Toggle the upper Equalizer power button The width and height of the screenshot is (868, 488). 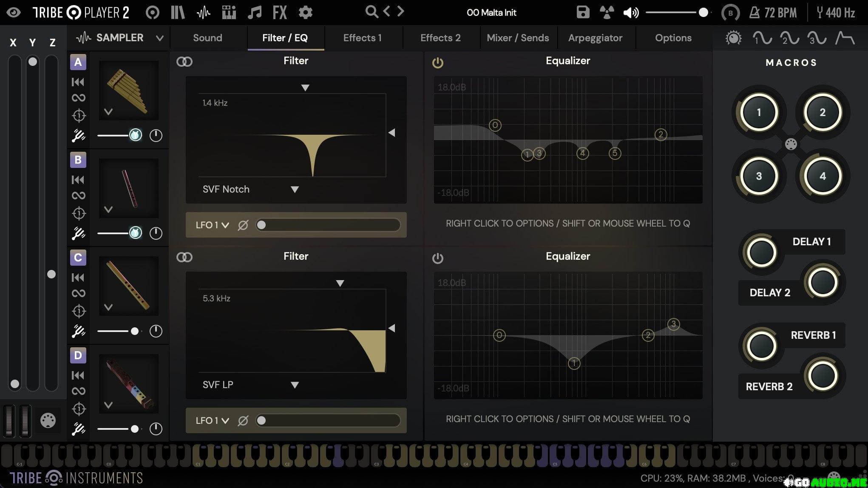[x=437, y=63]
